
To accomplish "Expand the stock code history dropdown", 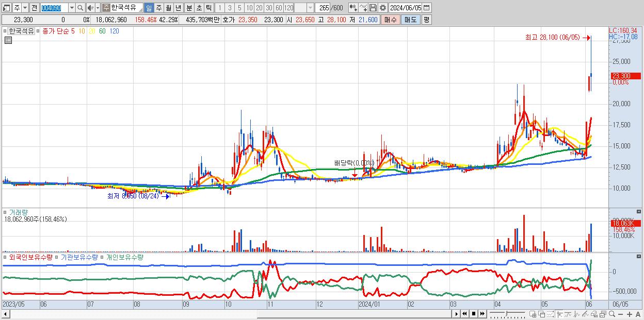I will tap(72, 8).
